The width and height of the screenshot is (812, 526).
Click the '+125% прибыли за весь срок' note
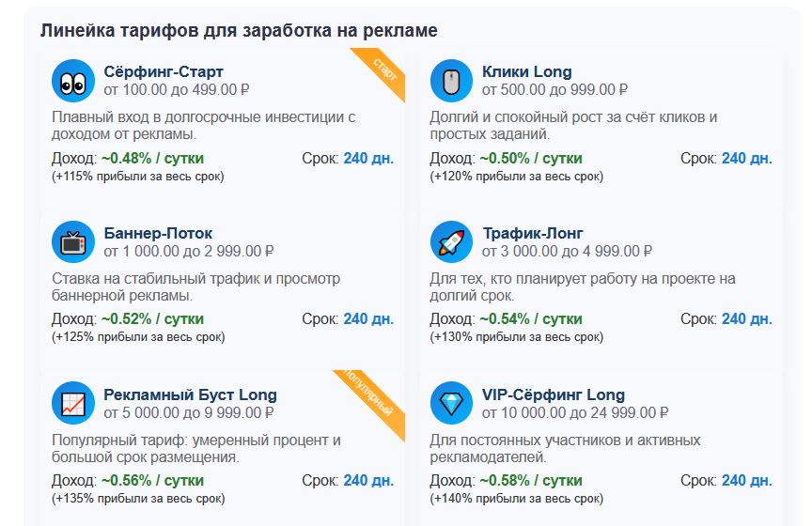(139, 337)
